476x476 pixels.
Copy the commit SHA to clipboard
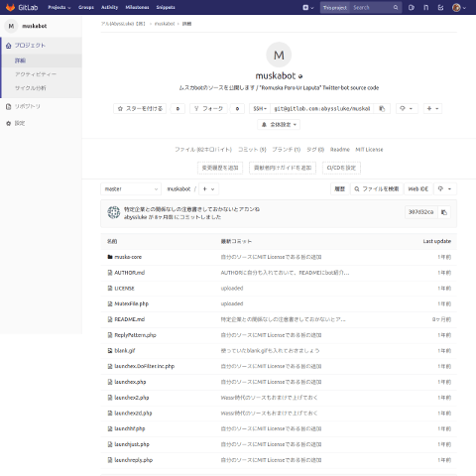444,212
